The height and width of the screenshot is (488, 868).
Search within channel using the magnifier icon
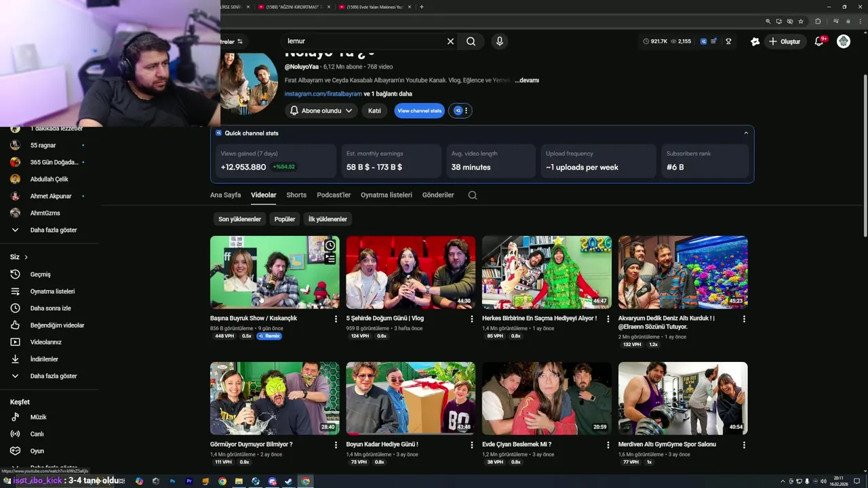coord(473,195)
